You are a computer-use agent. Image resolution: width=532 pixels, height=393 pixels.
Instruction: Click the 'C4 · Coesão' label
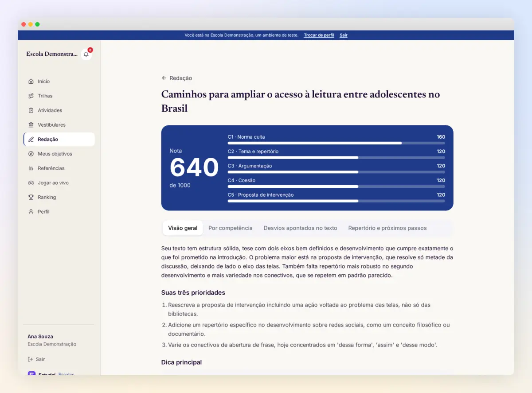tap(242, 180)
